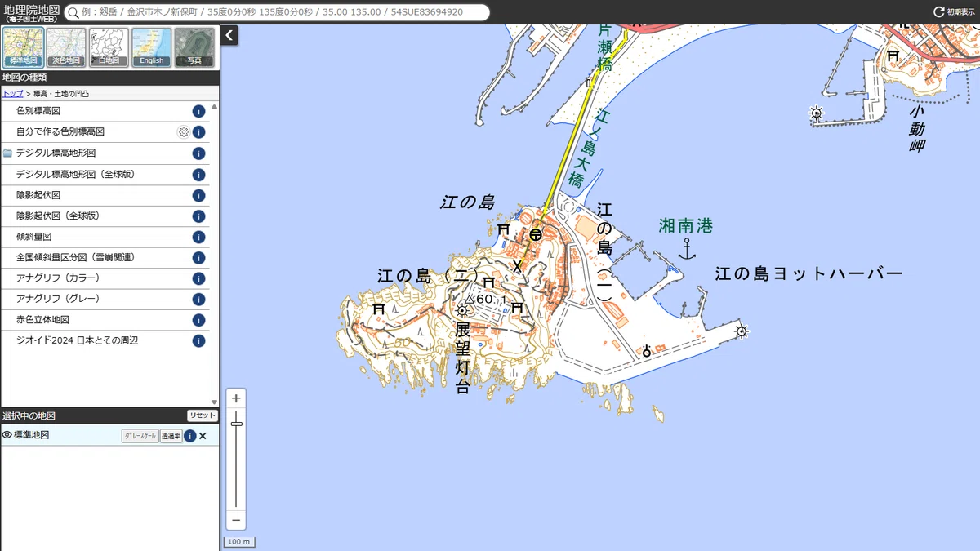Open info for アナグリフ(カラー)

click(x=198, y=278)
